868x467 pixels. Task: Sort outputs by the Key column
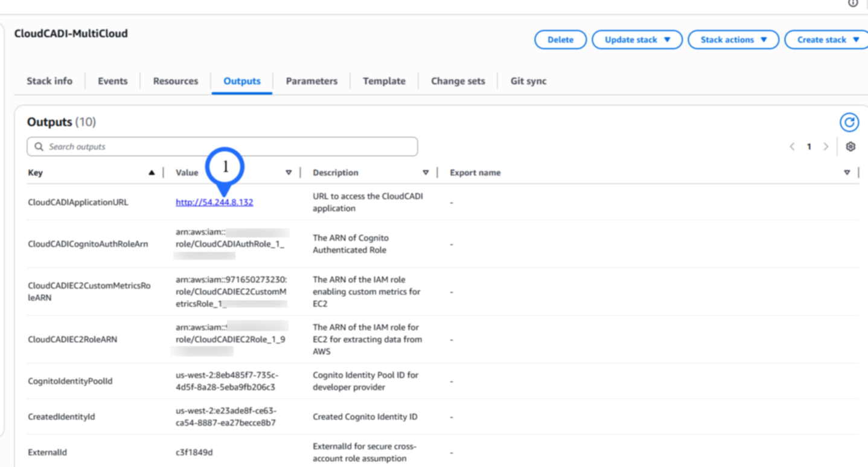(x=152, y=173)
